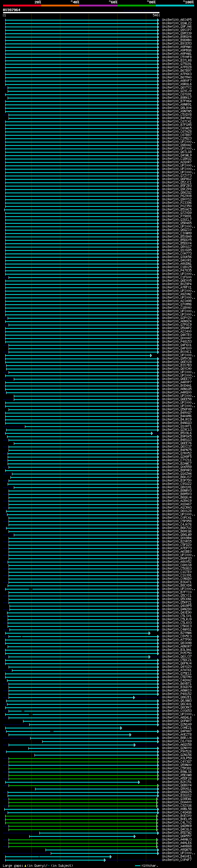Click hit label UniRef100_A6QS58
This screenshot has width=197, height=868.
[177, 745]
